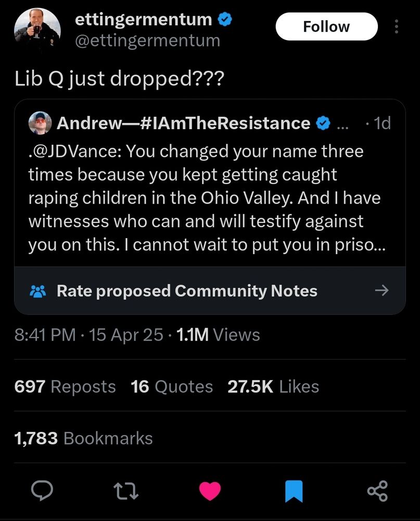View the 27.5K Likes list
420x521 pixels.
pyautogui.click(x=273, y=387)
